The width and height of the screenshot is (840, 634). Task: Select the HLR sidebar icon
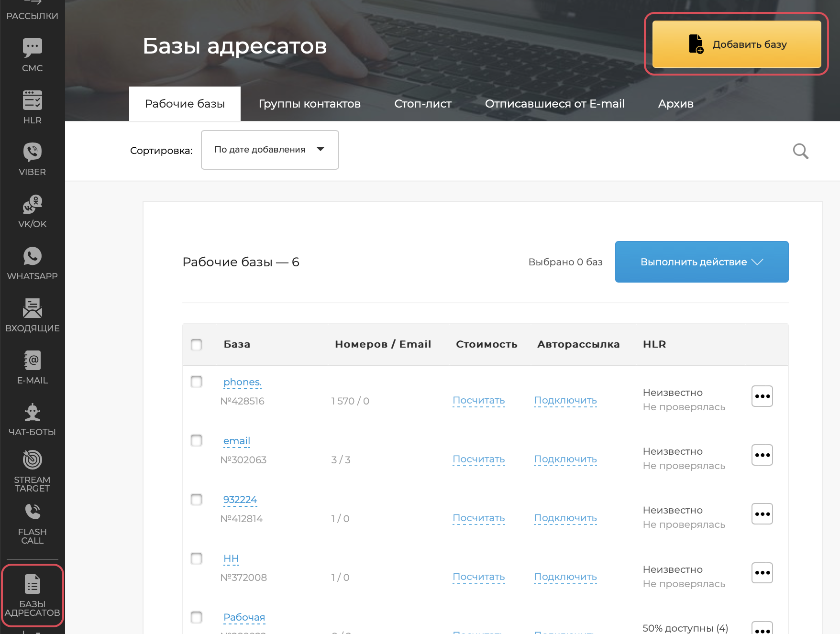(32, 106)
